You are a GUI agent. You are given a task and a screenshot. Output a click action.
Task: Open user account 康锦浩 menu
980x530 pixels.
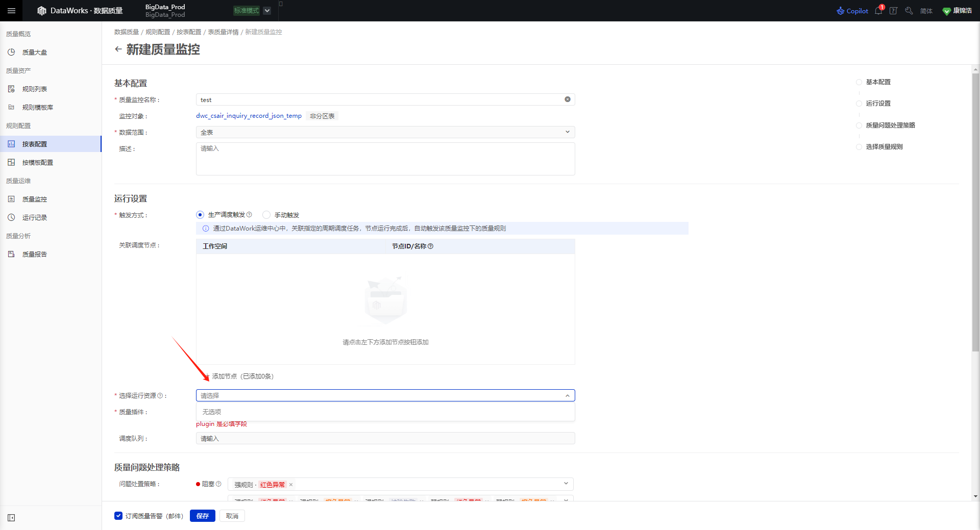[x=957, y=11]
